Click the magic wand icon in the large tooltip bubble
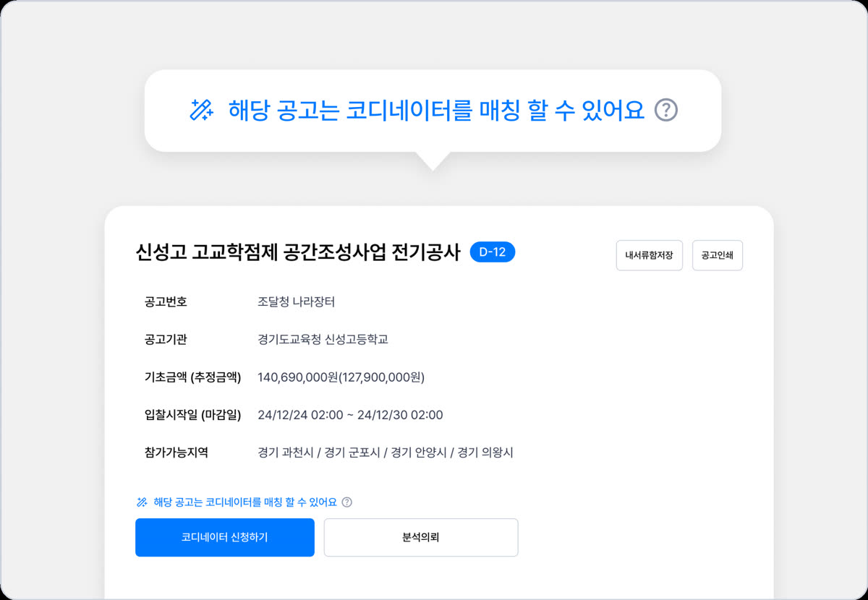This screenshot has height=600, width=868. click(x=201, y=110)
